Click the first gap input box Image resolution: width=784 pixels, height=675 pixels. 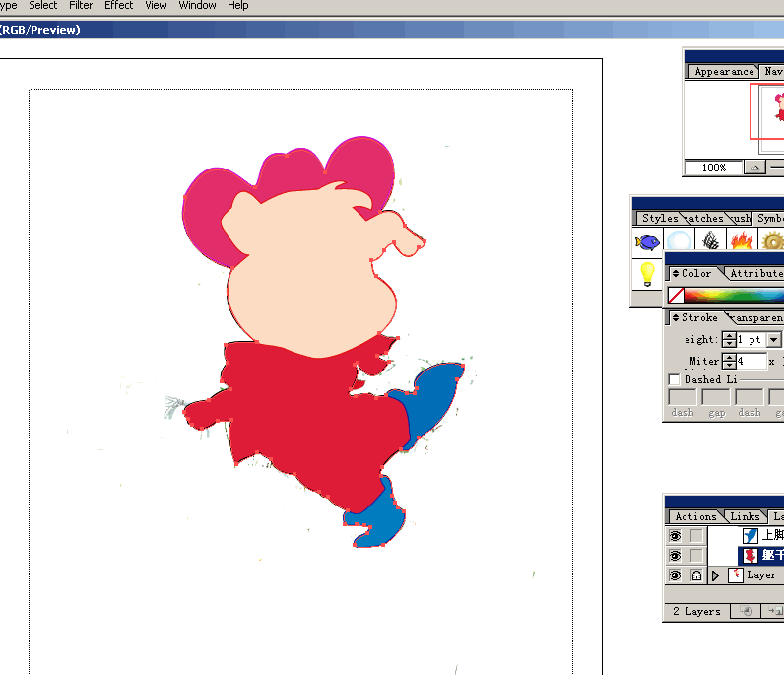[716, 397]
